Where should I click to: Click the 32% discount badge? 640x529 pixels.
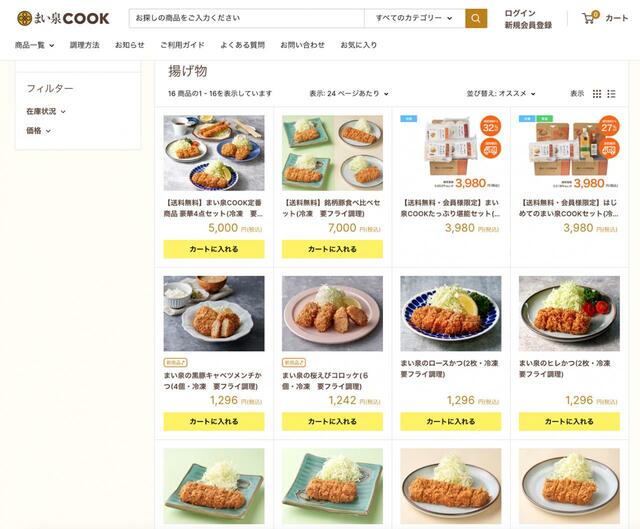[x=490, y=127]
